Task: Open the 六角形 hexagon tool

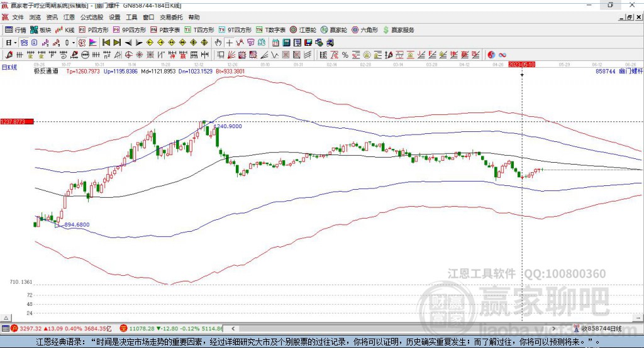Action: pyautogui.click(x=365, y=30)
